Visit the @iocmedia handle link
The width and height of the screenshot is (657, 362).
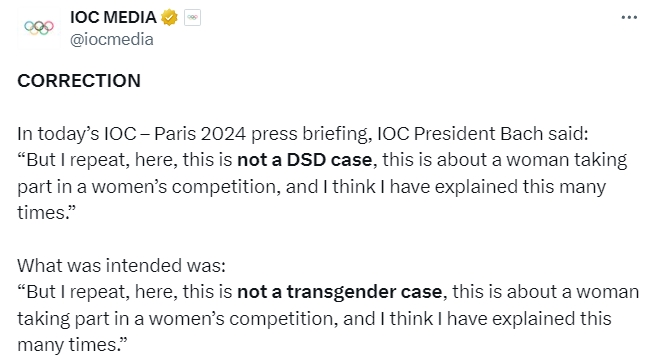111,39
